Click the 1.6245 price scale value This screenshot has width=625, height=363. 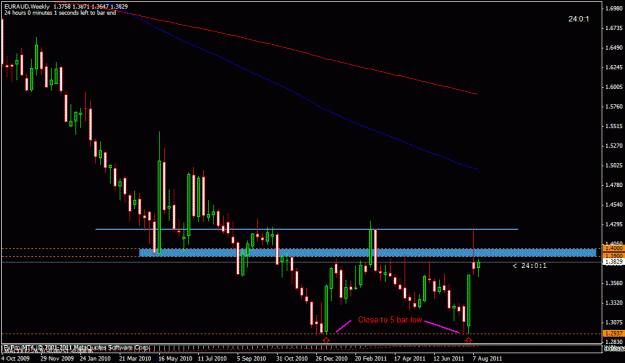(614, 67)
